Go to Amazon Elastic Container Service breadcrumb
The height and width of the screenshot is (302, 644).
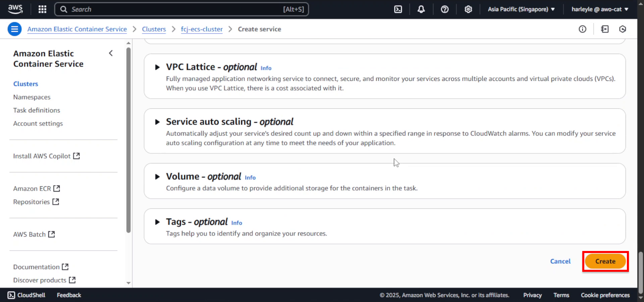(77, 29)
